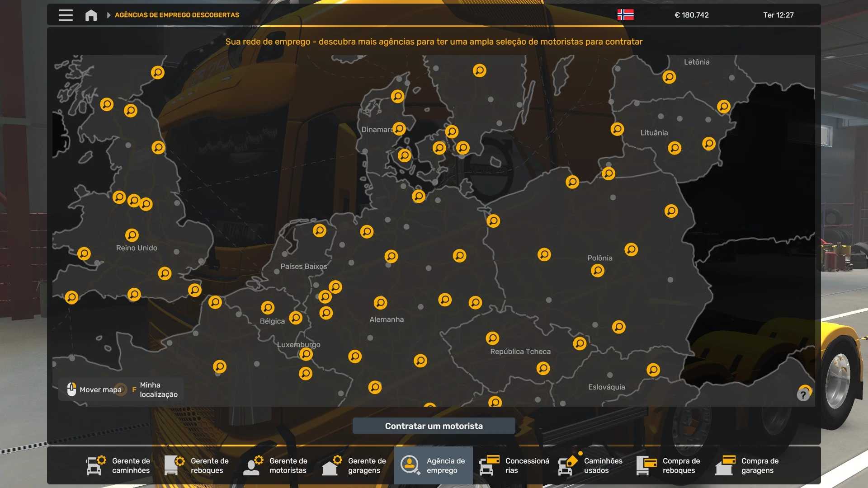Open Caminhões usados tab
Image resolution: width=868 pixels, height=488 pixels.
[590, 465]
